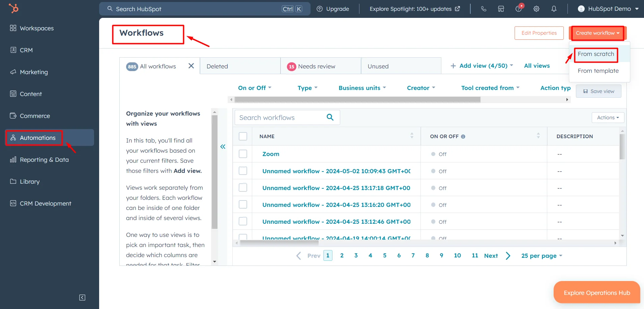Open the Unused workflows tab

point(378,66)
